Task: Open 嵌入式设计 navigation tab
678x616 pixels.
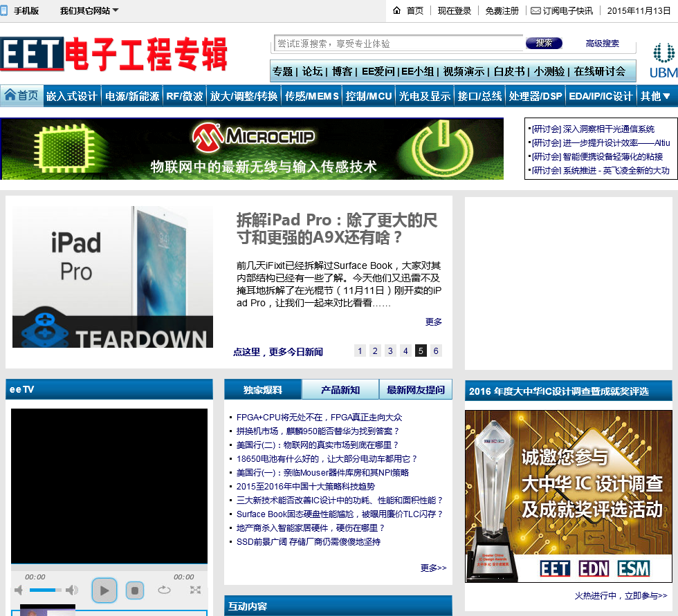Action: [72, 96]
